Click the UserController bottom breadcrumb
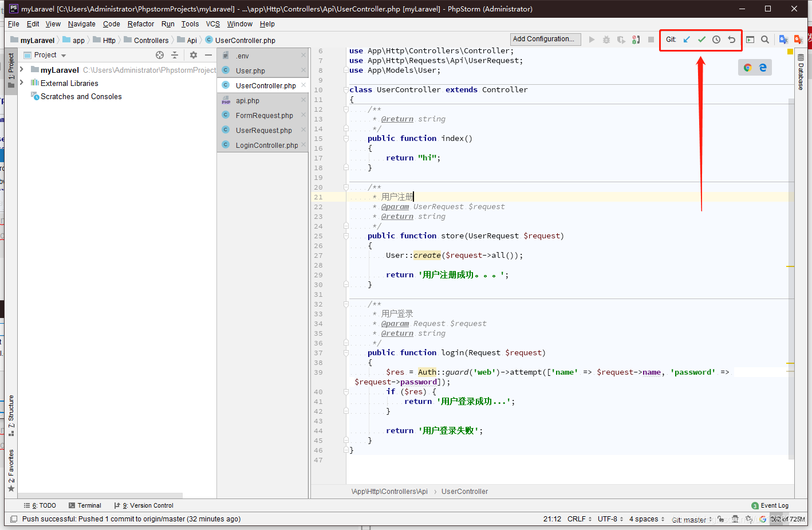This screenshot has width=812, height=530. point(464,492)
